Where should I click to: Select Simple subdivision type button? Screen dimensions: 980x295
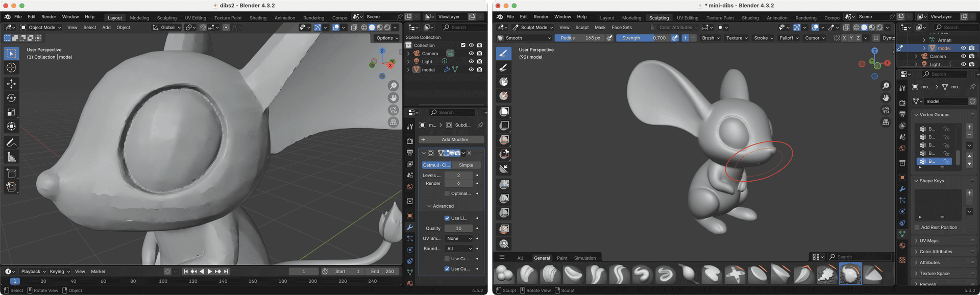coord(465,165)
